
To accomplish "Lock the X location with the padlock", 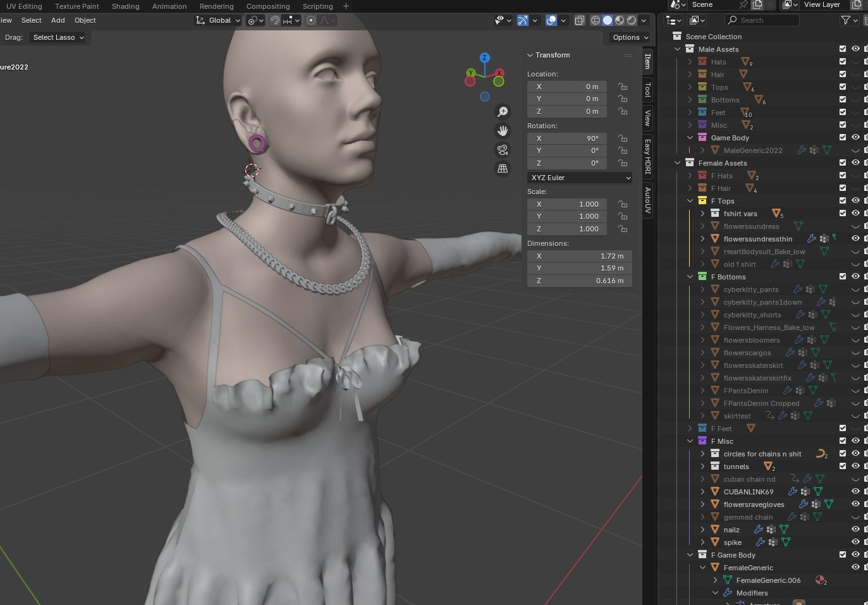I will pyautogui.click(x=623, y=87).
